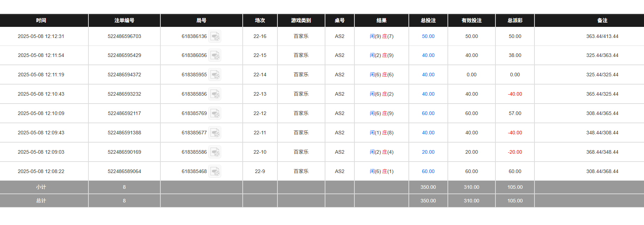Open video record for round 618385856
Image resolution: width=644 pixels, height=225 pixels.
click(215, 94)
